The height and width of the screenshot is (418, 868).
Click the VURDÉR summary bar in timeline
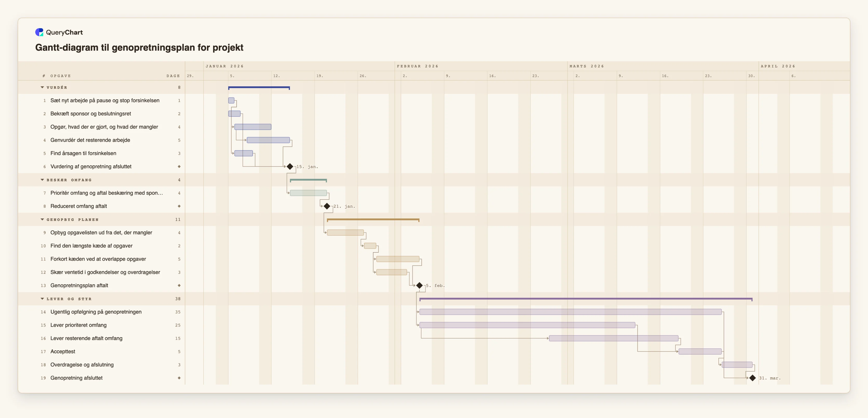(259, 88)
